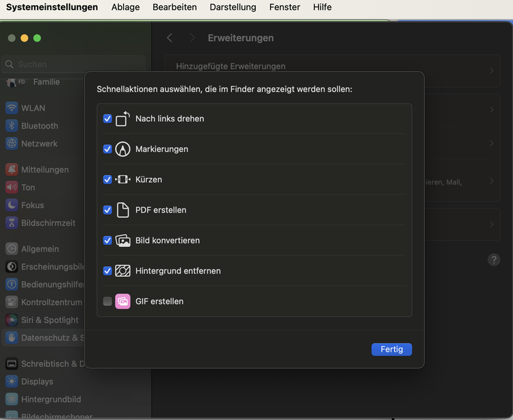This screenshot has height=420, width=513.
Task: Click the Displays sun icon
Action: [12, 382]
